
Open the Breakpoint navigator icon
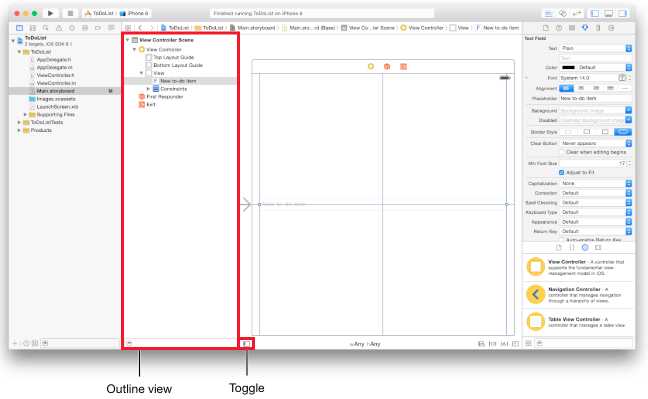98,28
